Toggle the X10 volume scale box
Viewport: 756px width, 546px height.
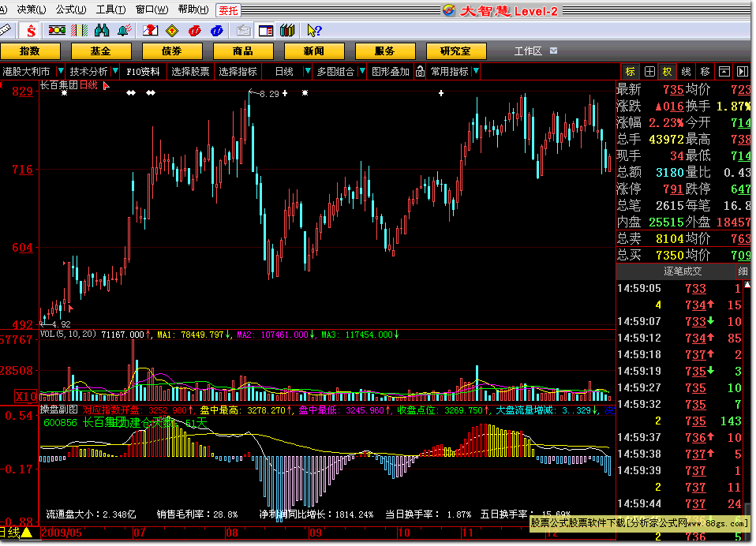[25, 396]
